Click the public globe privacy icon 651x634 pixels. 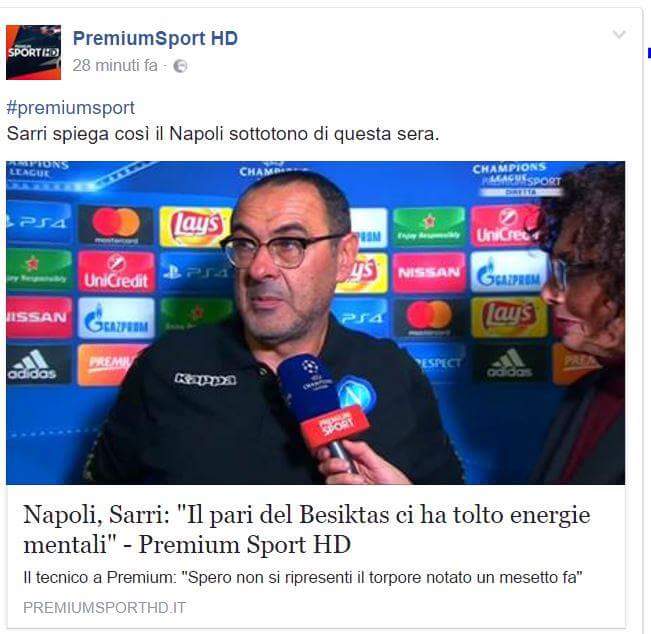(180, 66)
